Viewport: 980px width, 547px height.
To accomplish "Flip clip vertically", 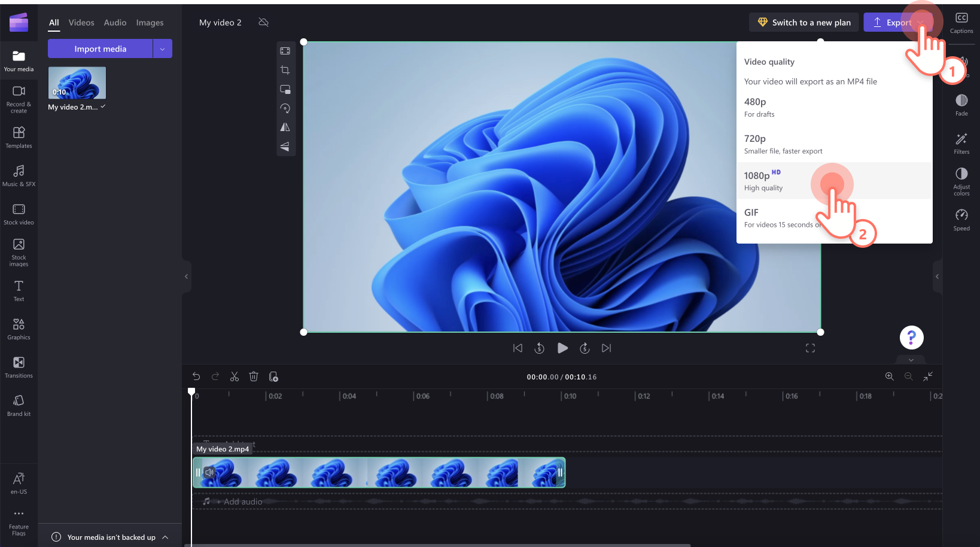I will point(285,146).
